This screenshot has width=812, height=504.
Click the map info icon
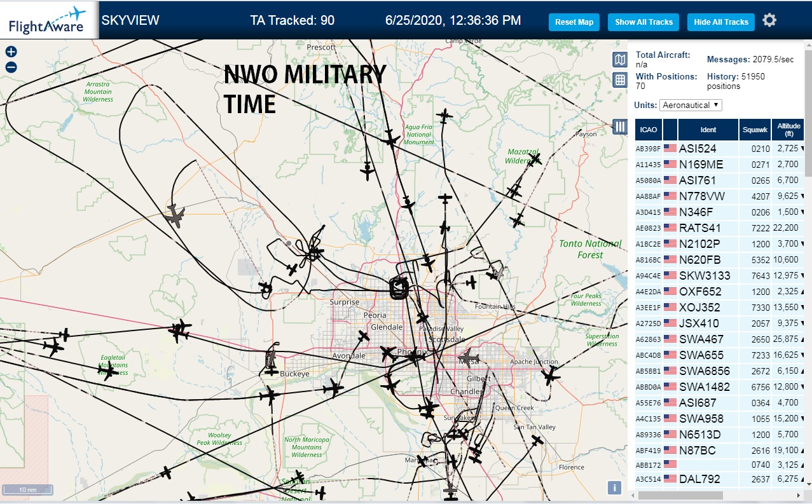[614, 487]
